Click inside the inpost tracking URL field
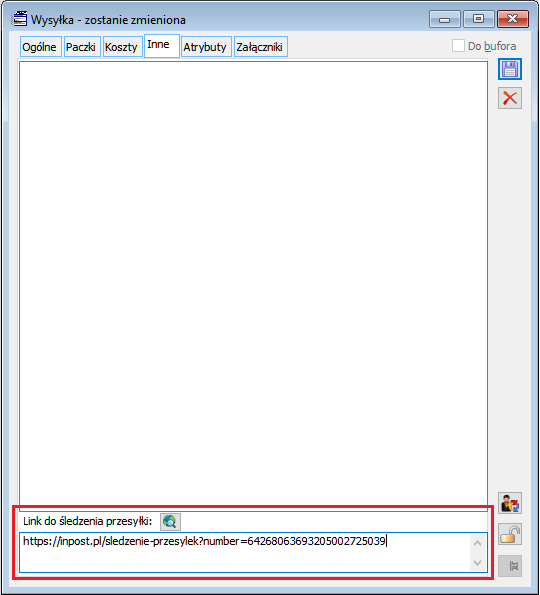 coord(245,552)
